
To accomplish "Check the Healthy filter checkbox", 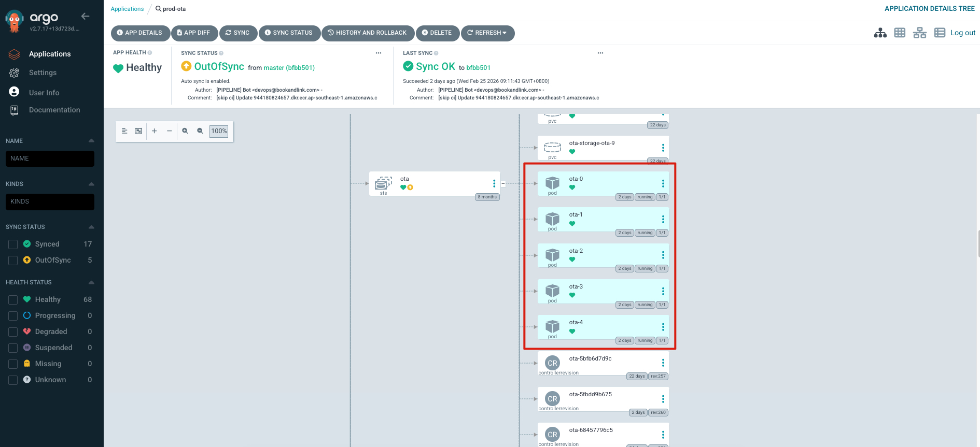I will 13,300.
